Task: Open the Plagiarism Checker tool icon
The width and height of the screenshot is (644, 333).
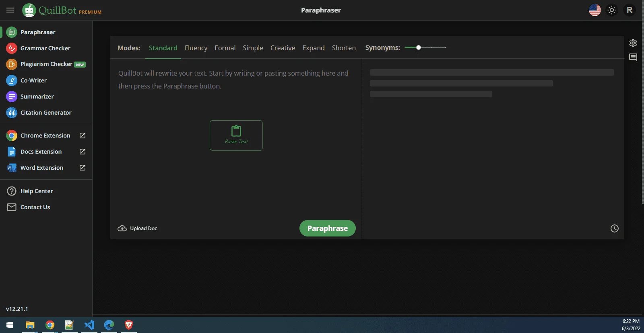Action: pyautogui.click(x=12, y=64)
